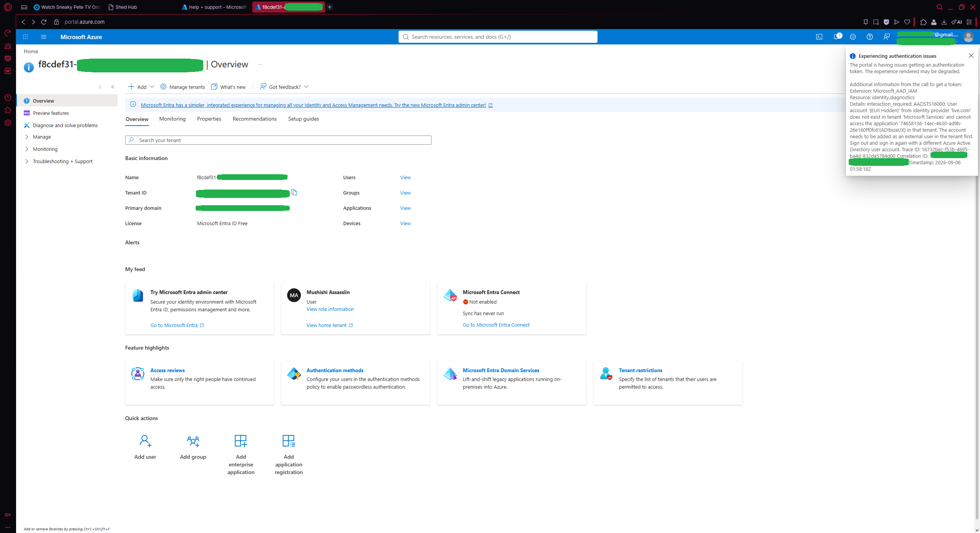Open Azure portal settings gear
This screenshot has width=980, height=533.
click(x=853, y=37)
